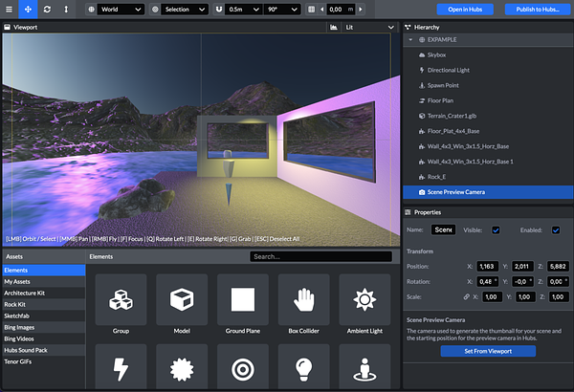Select the Rotate tool
The height and width of the screenshot is (392, 574).
[x=47, y=9]
